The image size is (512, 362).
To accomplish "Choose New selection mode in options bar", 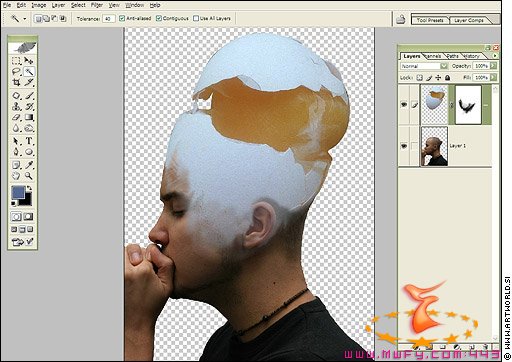I will [39, 19].
